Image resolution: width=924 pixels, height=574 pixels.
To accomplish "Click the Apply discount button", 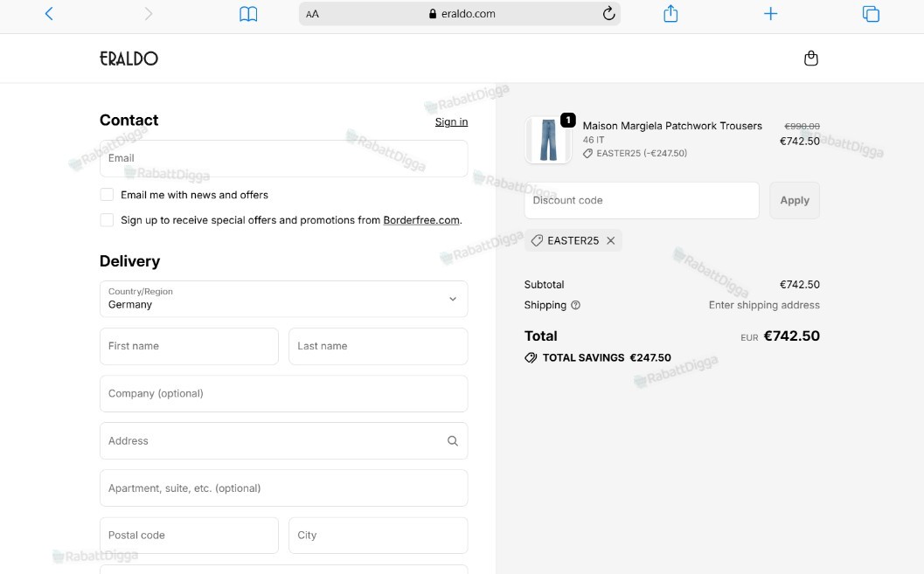I will pyautogui.click(x=795, y=200).
